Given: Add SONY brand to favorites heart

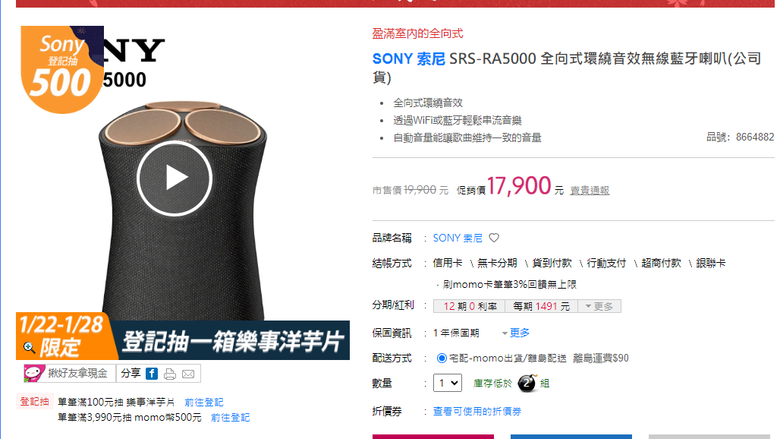Looking at the screenshot, I should pyautogui.click(x=493, y=238).
